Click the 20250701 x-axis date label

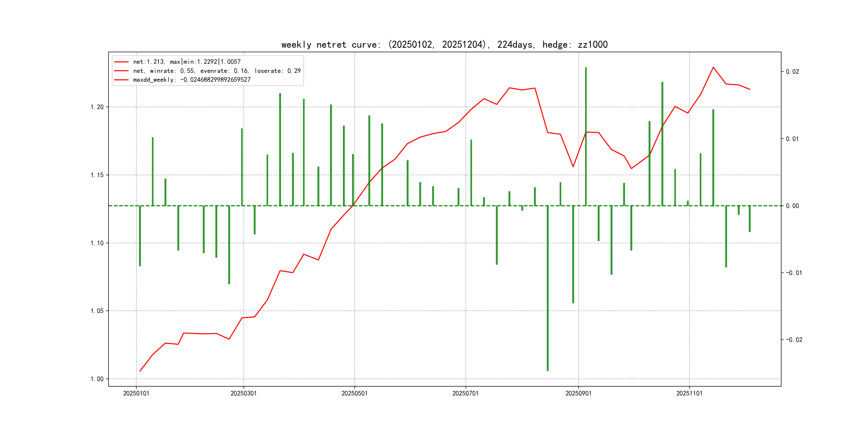click(x=465, y=393)
